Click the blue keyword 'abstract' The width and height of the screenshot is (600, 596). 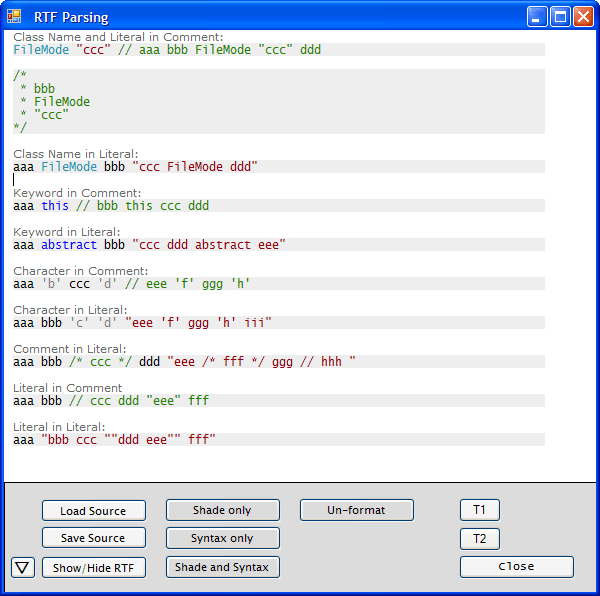pyautogui.click(x=69, y=245)
